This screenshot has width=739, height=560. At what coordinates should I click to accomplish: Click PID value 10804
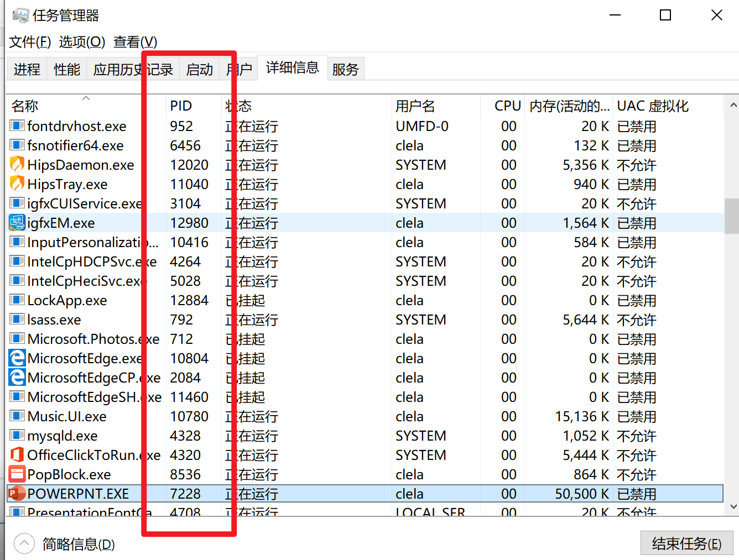(189, 358)
